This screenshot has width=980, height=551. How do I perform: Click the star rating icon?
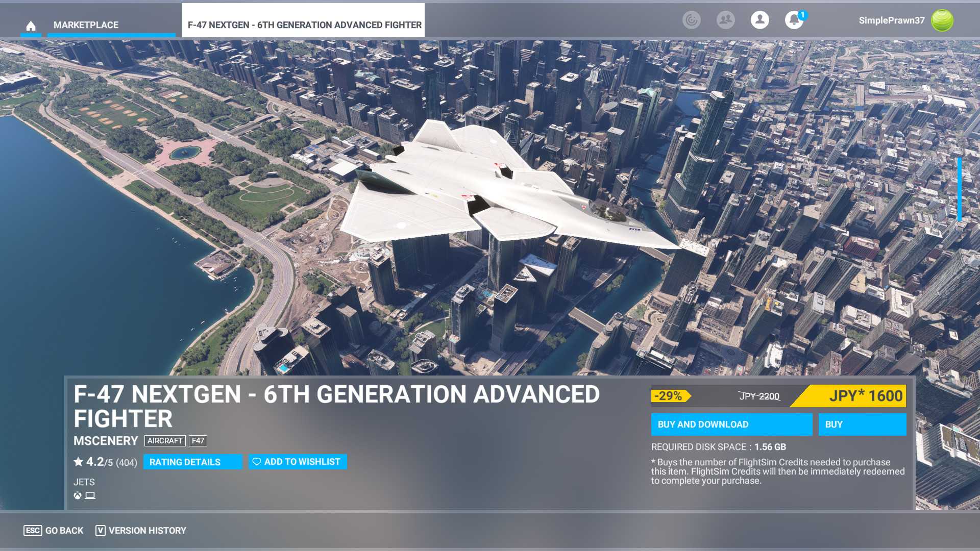pyautogui.click(x=78, y=462)
